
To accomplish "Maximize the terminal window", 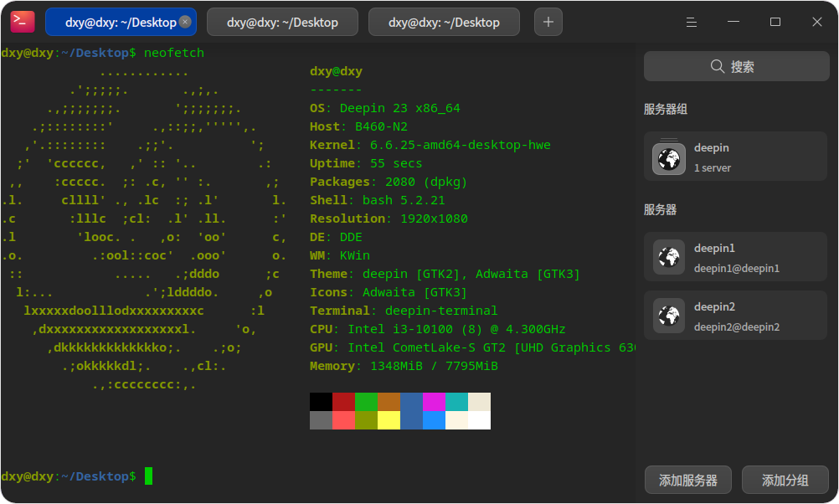I will (775, 22).
